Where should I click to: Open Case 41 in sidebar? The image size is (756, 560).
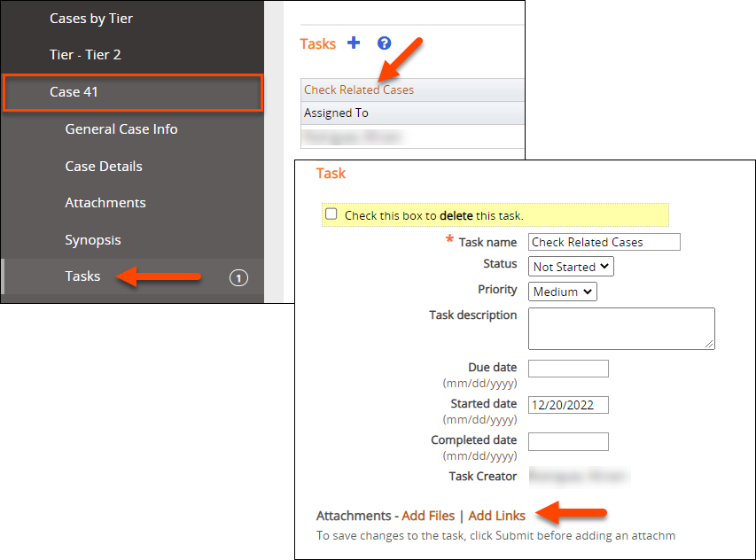[74, 92]
